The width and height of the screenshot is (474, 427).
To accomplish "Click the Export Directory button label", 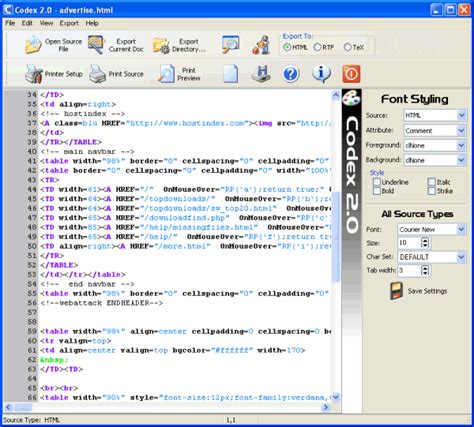I will click(x=189, y=45).
